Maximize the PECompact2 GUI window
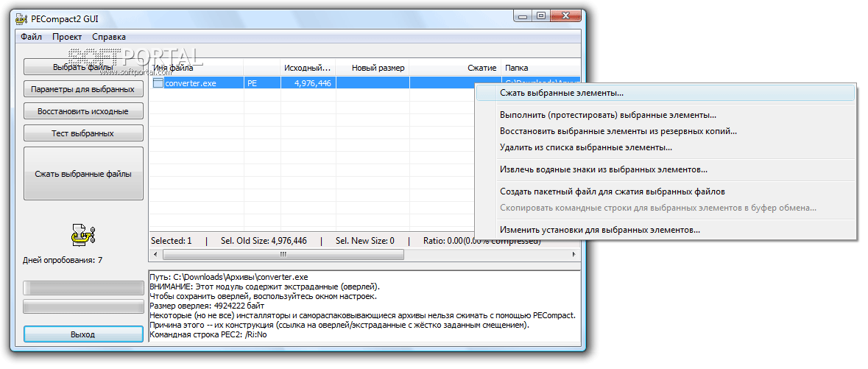Screen dimensions: 868x369 point(541,16)
